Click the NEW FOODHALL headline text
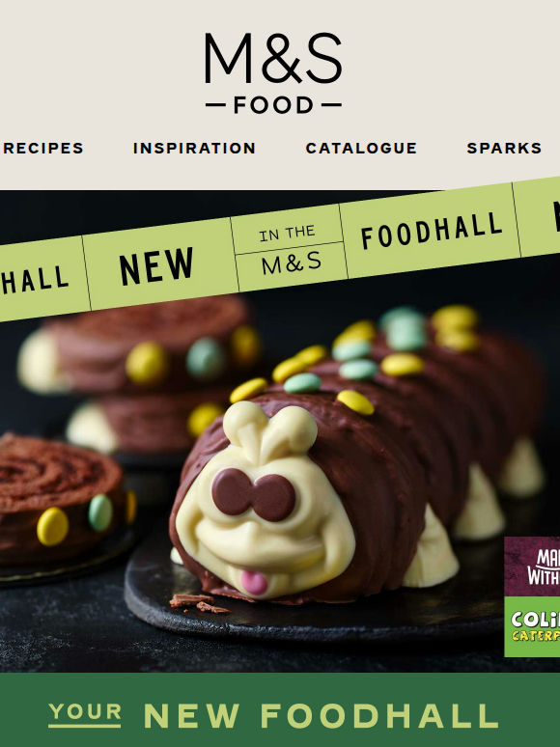 (321, 715)
